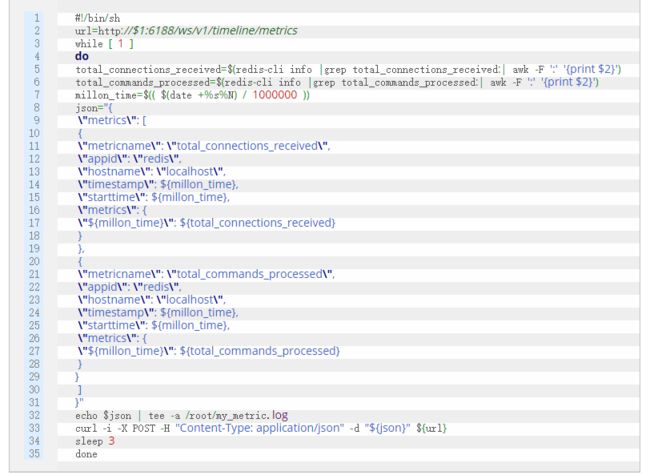Click the curl POST Content-Type line
This screenshot has width=650, height=475.
point(261,428)
